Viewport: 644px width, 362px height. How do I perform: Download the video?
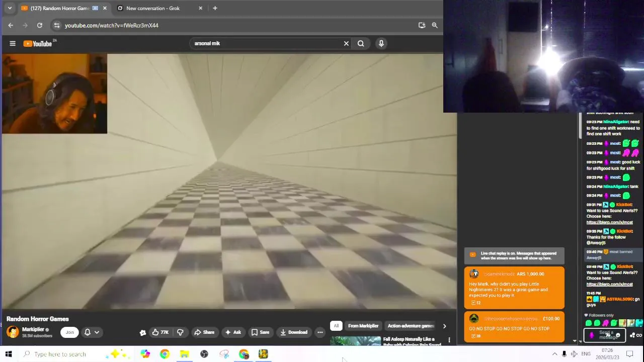pos(294,332)
